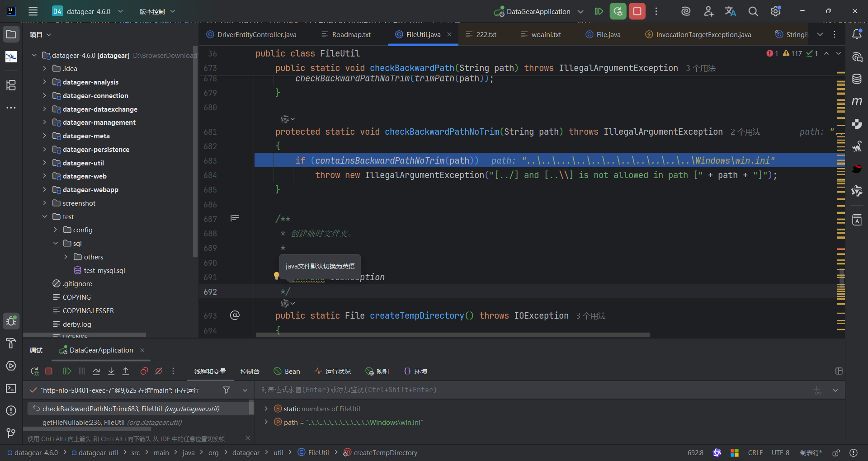View Breakpoints in debug toolbar
Image resolution: width=868 pixels, height=461 pixels.
[144, 371]
